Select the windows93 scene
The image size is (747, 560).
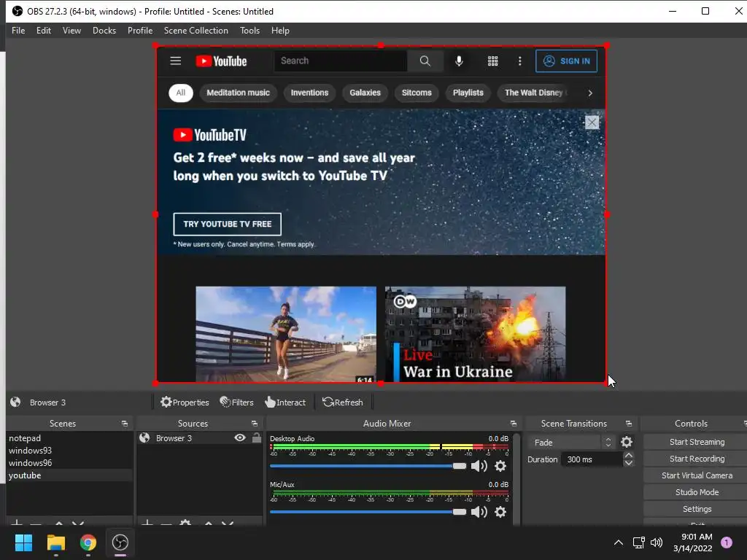(x=69, y=451)
